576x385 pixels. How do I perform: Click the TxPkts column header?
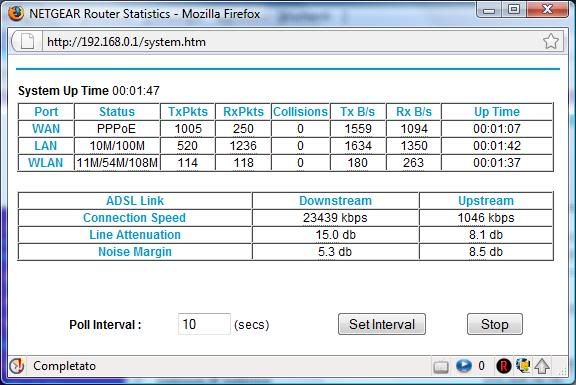(x=188, y=112)
